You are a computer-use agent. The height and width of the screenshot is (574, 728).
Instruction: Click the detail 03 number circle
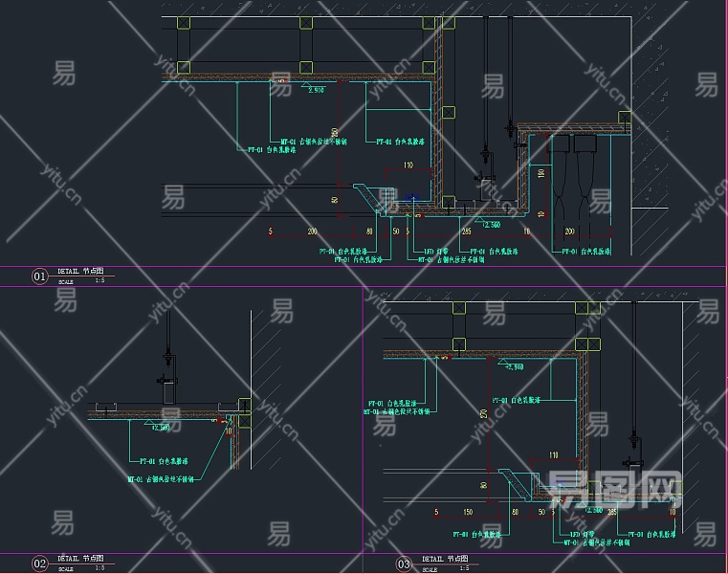[x=403, y=564]
